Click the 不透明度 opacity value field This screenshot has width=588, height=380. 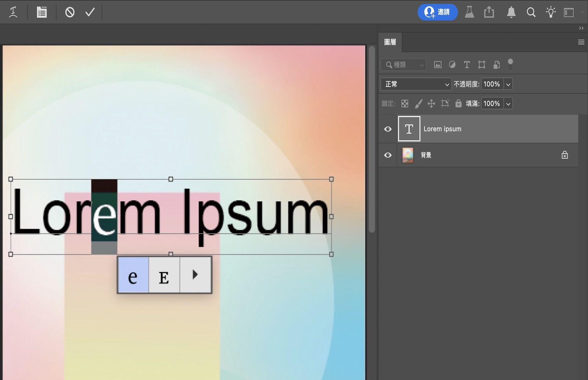tap(492, 84)
